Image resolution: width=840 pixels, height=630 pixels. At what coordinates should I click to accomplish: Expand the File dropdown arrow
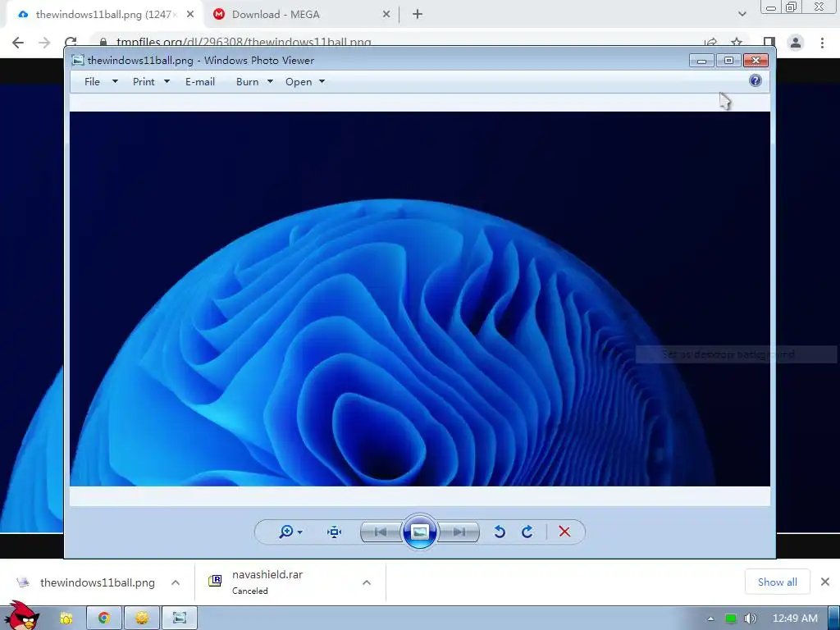point(115,81)
